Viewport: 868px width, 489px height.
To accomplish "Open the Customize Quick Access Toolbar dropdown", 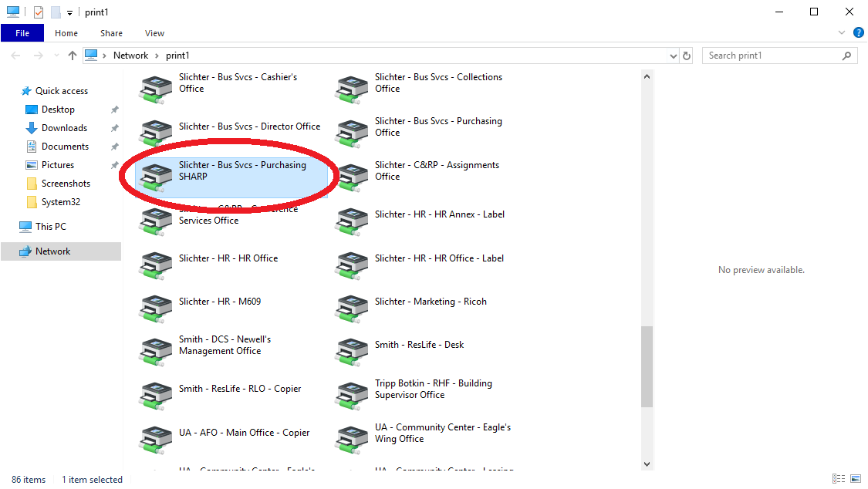I will click(x=69, y=12).
